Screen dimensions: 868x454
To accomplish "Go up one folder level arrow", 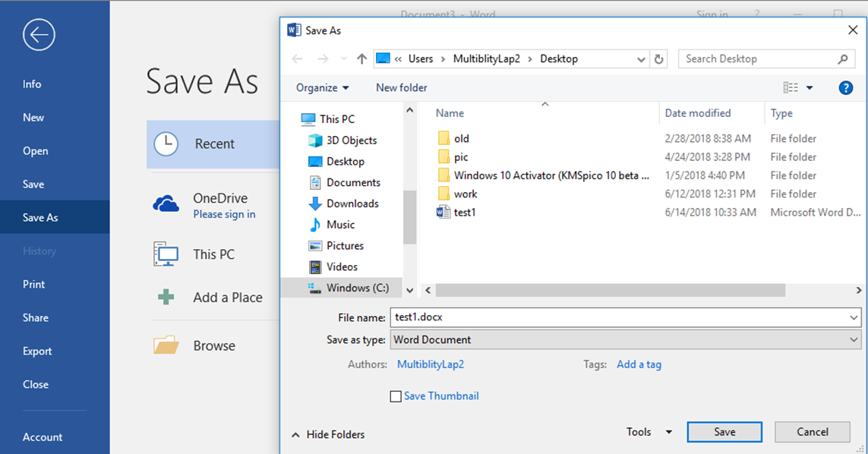I will click(361, 58).
